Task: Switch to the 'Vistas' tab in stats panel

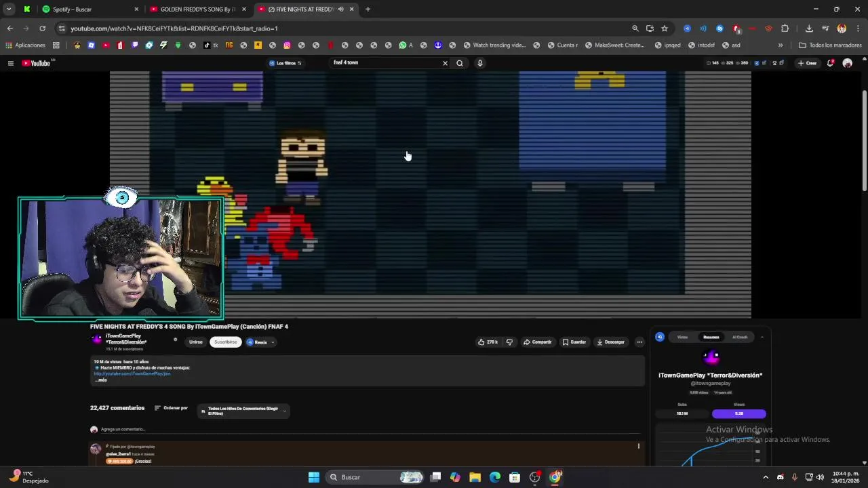Action: tap(682, 337)
